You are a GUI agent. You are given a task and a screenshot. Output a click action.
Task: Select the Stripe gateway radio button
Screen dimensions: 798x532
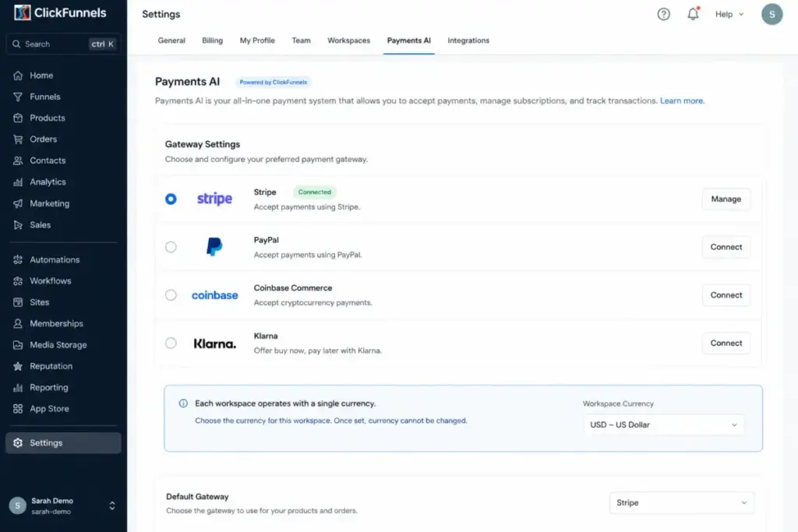[x=171, y=199]
